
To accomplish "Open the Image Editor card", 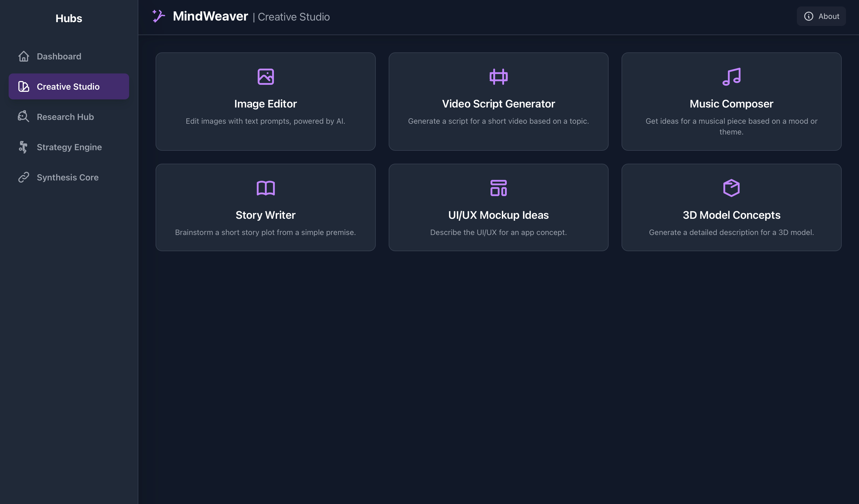I will point(266,102).
